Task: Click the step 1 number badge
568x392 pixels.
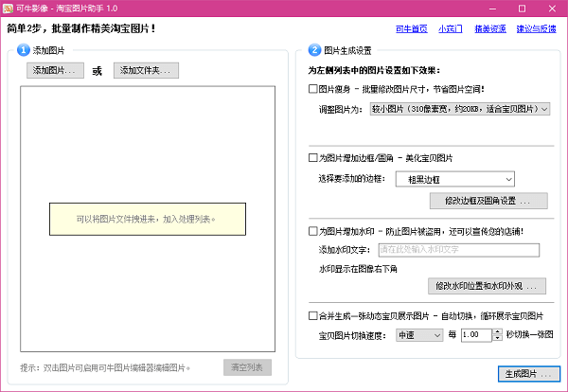Action: [23, 49]
